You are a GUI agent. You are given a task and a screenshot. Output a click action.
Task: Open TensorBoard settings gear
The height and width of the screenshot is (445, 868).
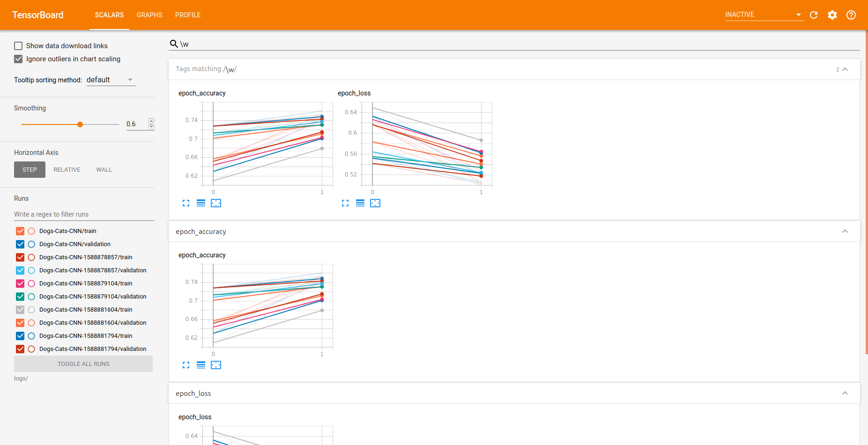832,15
